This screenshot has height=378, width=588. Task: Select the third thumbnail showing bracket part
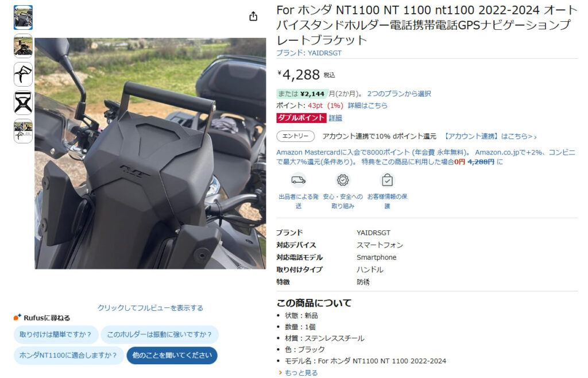pos(23,74)
